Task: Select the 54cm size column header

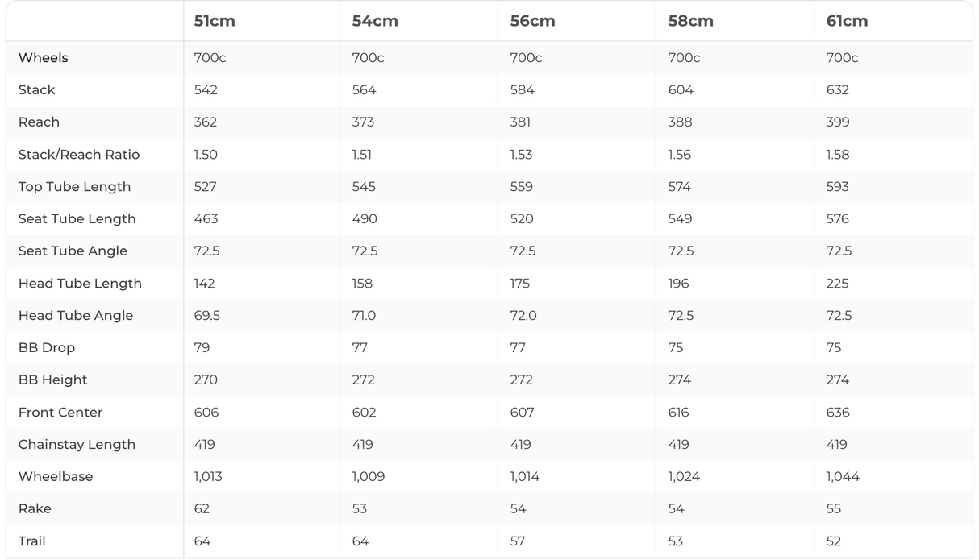Action: click(x=375, y=21)
